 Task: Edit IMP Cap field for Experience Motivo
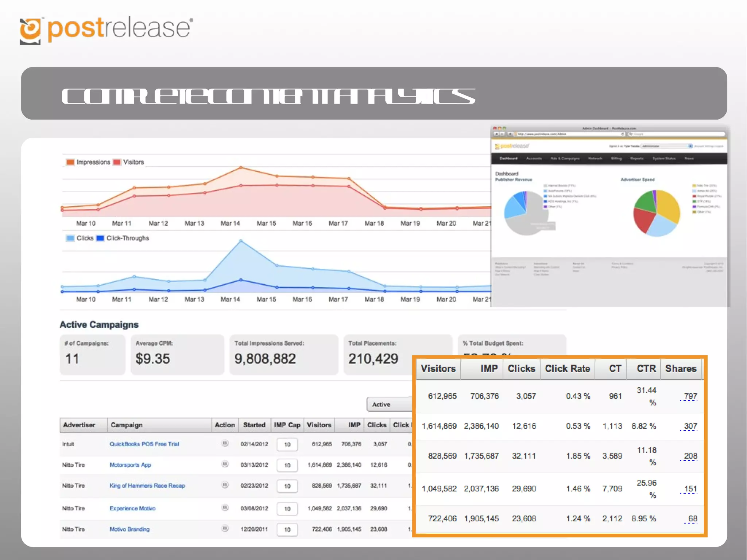coord(287,509)
